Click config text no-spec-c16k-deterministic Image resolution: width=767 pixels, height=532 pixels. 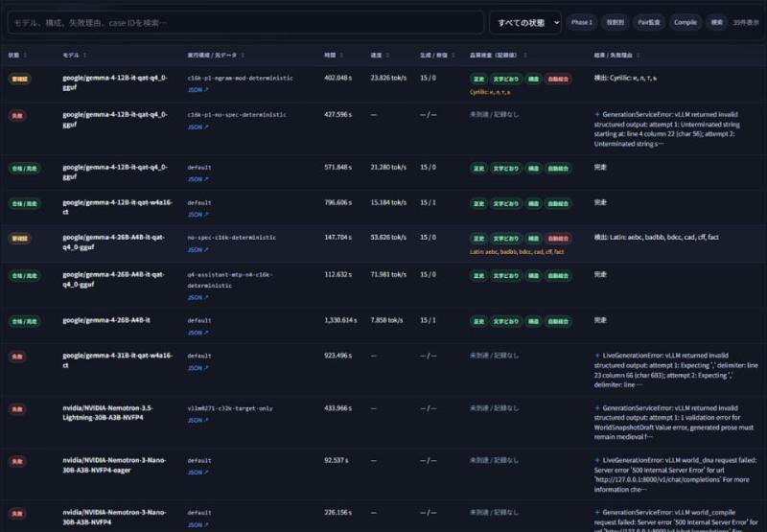coord(231,237)
